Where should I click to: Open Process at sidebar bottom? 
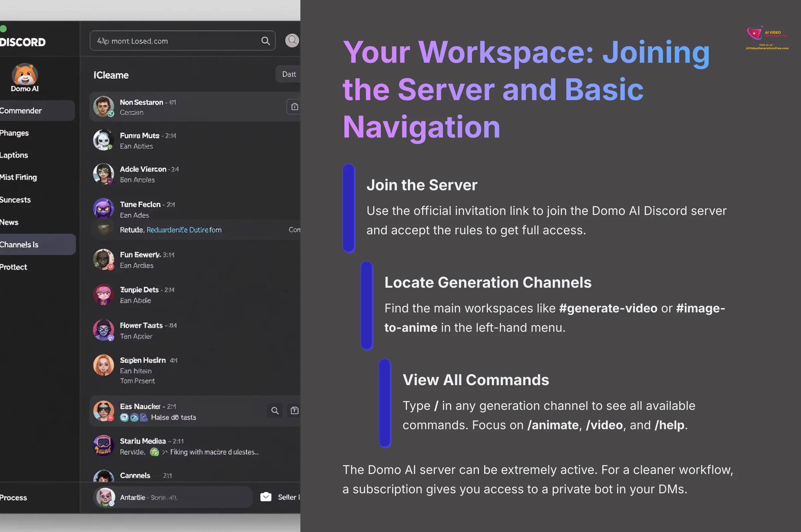14,498
